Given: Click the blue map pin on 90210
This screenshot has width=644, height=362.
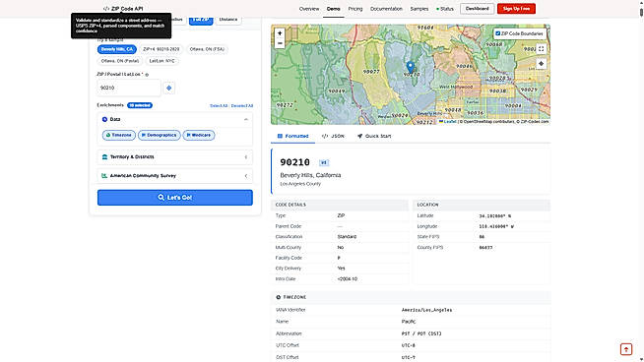Looking at the screenshot, I should pyautogui.click(x=411, y=67).
